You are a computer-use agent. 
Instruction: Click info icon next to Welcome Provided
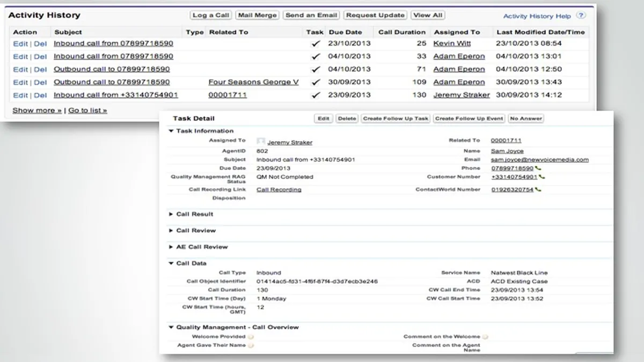[x=251, y=337]
